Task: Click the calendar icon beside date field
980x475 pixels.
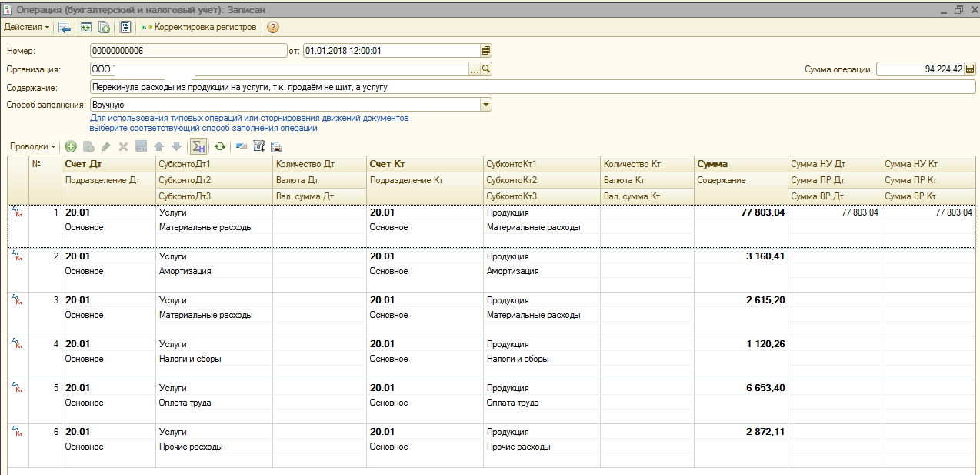Action: [x=485, y=51]
